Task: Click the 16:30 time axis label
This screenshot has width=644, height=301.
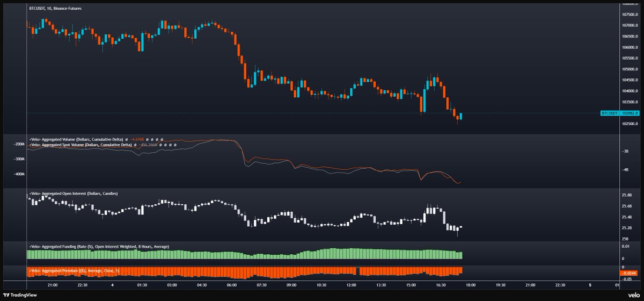Action: click(441, 285)
